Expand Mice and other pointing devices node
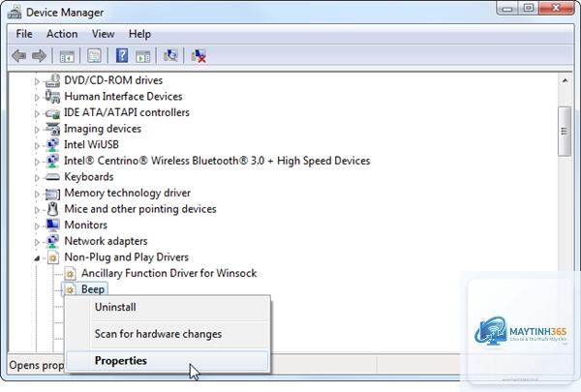Viewport: 581px width, 392px height. coord(37,210)
